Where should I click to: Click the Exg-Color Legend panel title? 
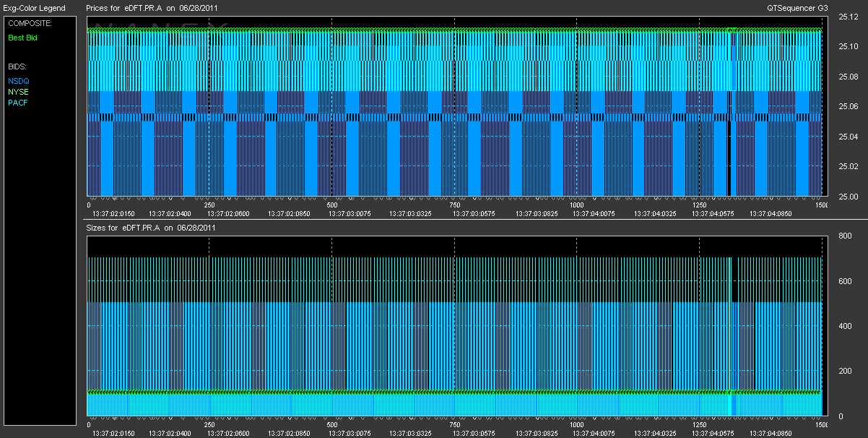tap(34, 8)
